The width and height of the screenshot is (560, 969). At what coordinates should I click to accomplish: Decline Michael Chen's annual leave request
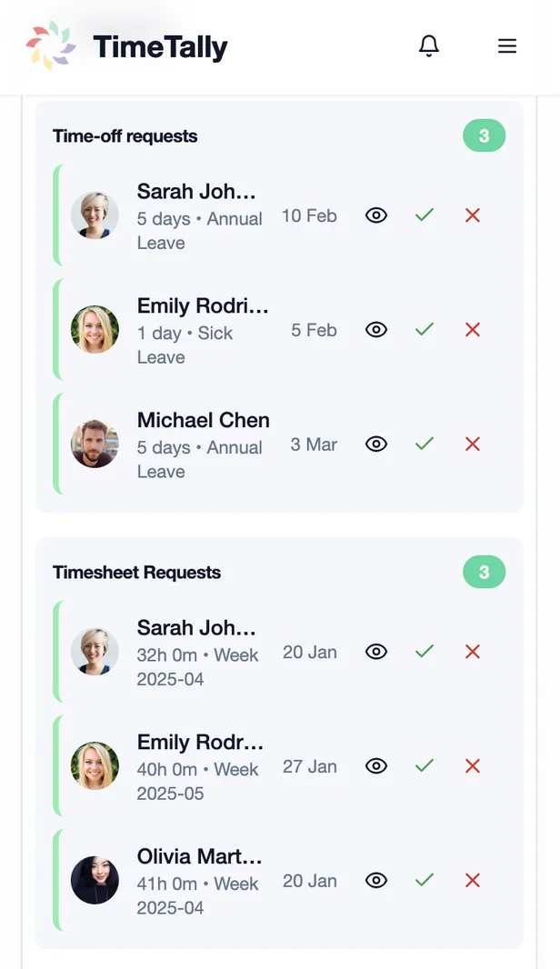click(x=473, y=445)
